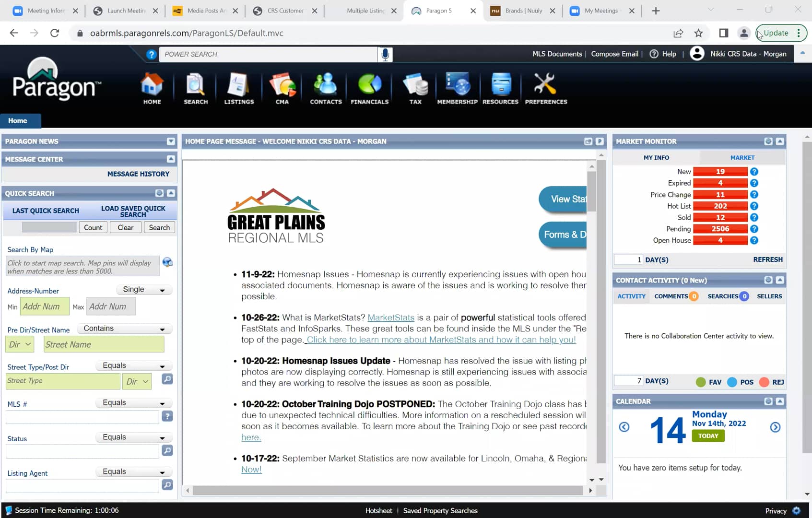The height and width of the screenshot is (518, 812).
Task: Open the Comments tab in Contact Activity
Action: (x=671, y=296)
